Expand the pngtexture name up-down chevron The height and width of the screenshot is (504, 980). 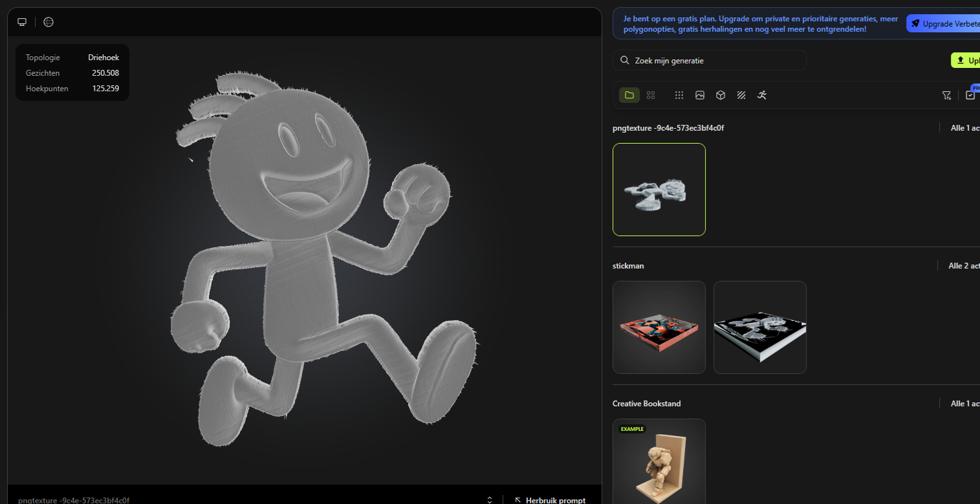[490, 500]
